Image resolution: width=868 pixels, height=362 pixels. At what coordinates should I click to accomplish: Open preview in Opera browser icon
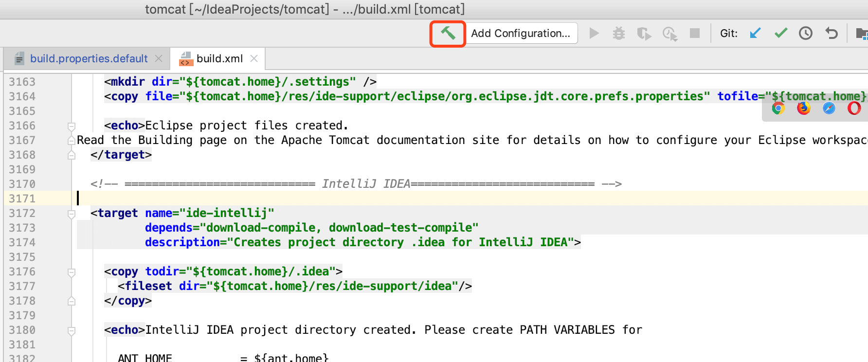pyautogui.click(x=854, y=108)
